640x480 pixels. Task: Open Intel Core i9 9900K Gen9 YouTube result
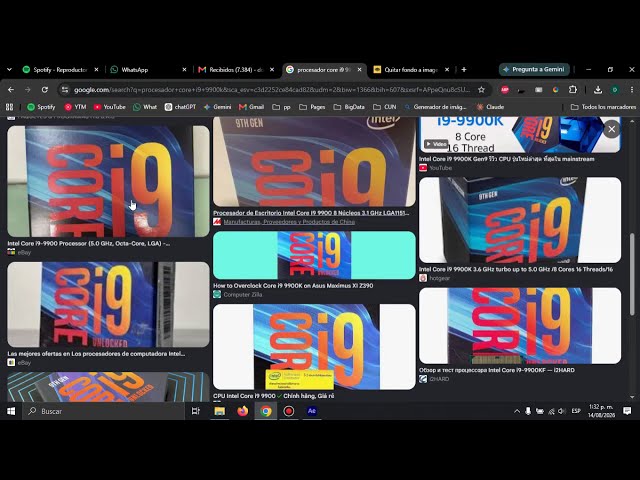point(507,159)
